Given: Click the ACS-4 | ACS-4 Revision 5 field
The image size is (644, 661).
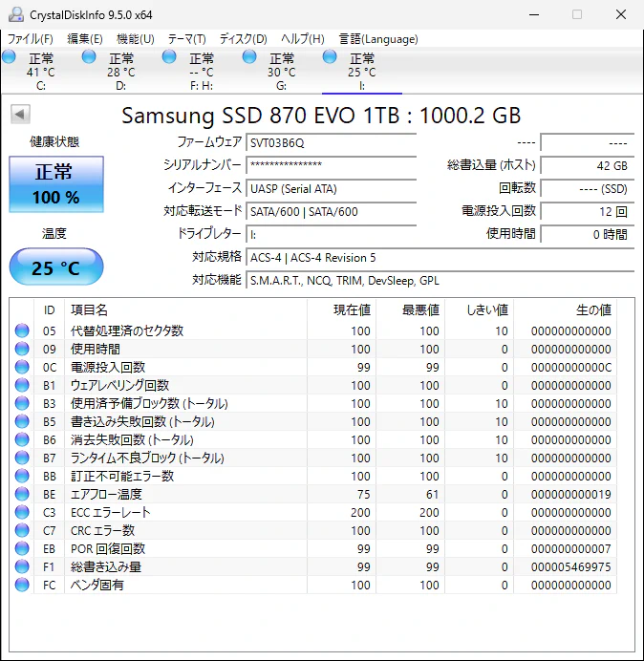Looking at the screenshot, I should 440,257.
